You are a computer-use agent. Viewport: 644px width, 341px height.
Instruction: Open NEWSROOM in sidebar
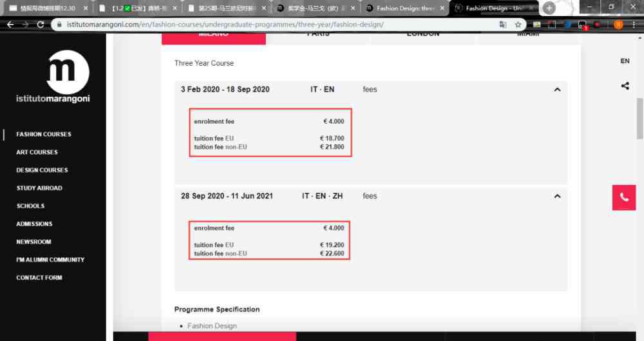tap(33, 242)
